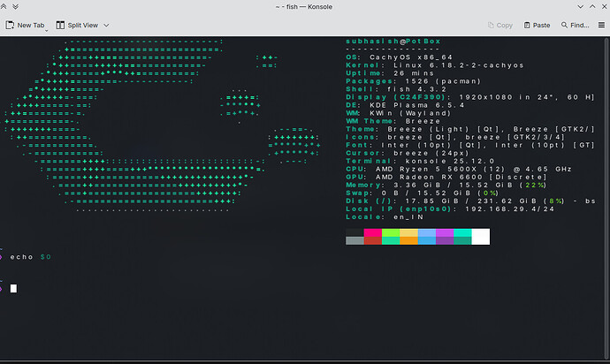Close the Konsole window
The height and width of the screenshot is (364, 610).
pyautogui.click(x=605, y=6)
